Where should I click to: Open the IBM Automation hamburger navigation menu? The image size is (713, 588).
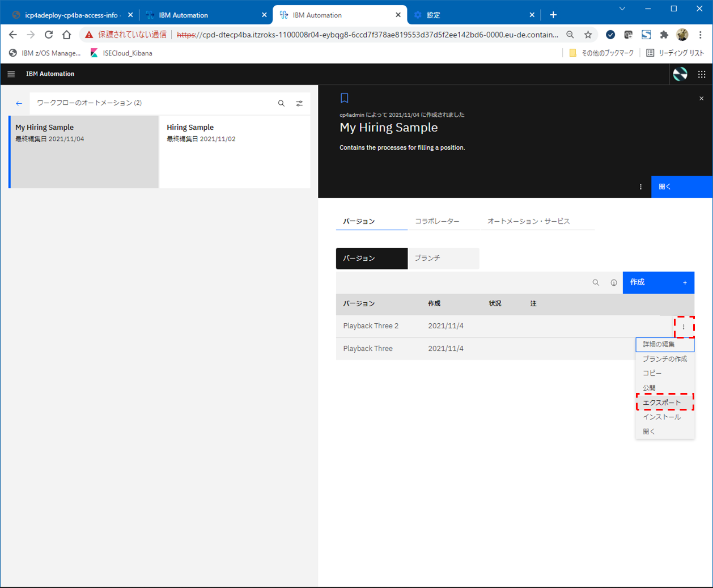[x=11, y=74]
